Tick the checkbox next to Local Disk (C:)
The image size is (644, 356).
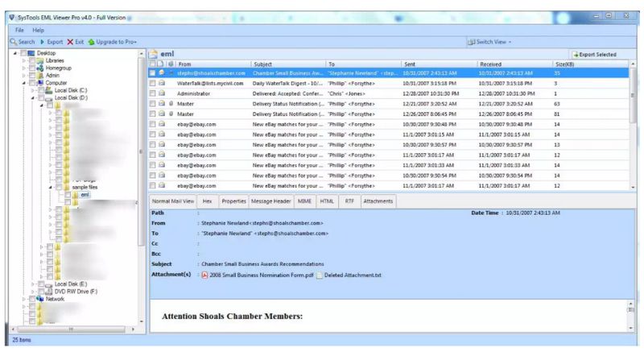tap(39, 90)
